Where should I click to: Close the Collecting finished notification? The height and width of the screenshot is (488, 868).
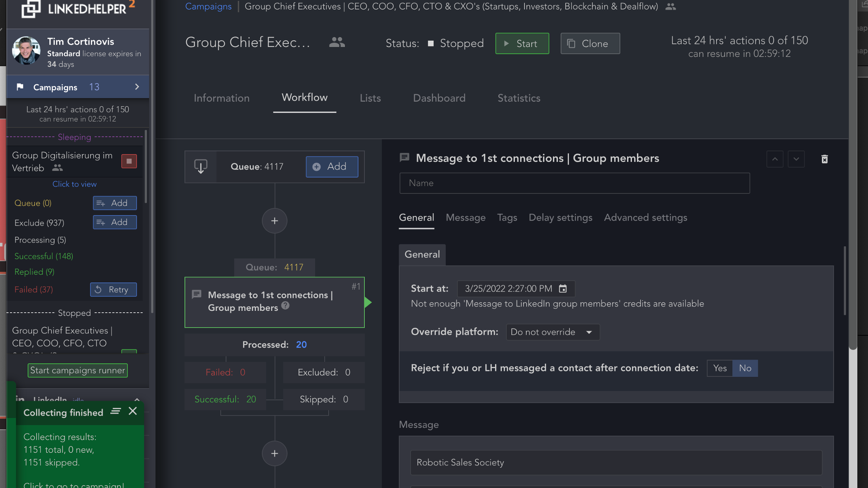132,411
